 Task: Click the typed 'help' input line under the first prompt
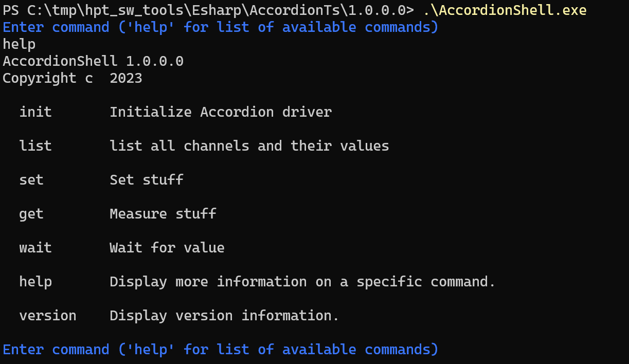19,44
